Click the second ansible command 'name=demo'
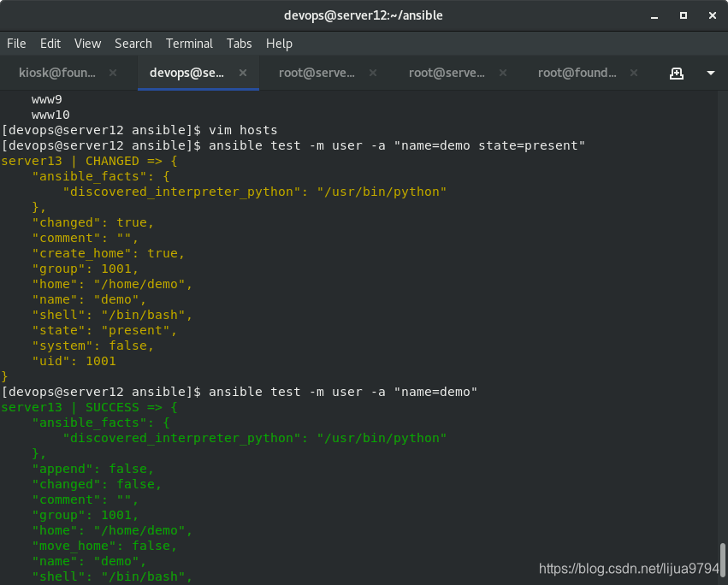The width and height of the screenshot is (728, 585). point(240,392)
